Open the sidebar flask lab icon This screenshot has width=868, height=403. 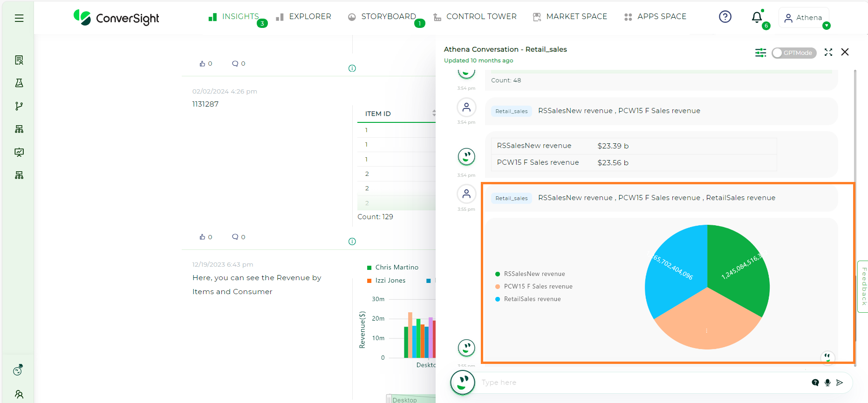19,83
